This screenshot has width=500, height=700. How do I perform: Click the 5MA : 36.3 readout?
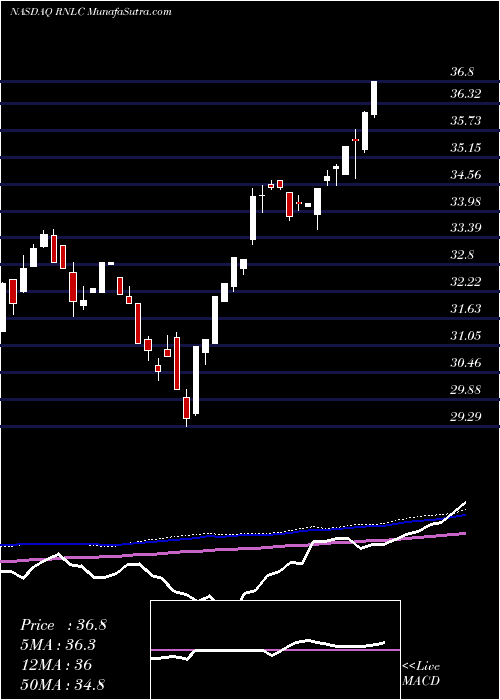pyautogui.click(x=59, y=645)
